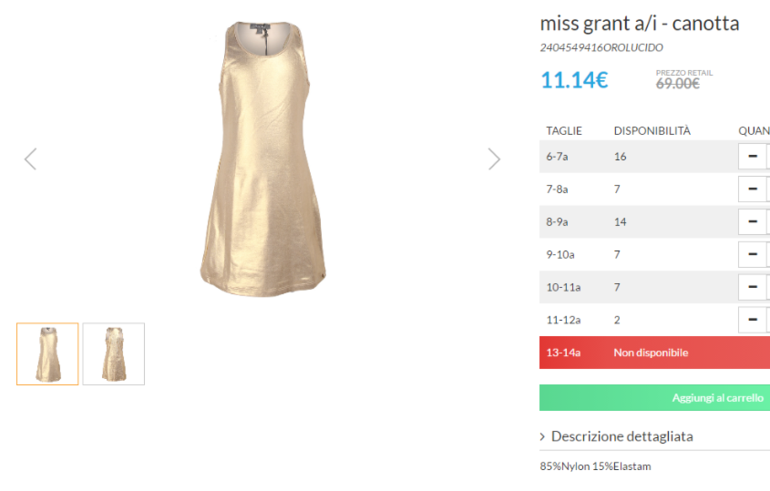Click the unavailable 13-14a size row
The width and height of the screenshot is (770, 491).
pyautogui.click(x=655, y=353)
